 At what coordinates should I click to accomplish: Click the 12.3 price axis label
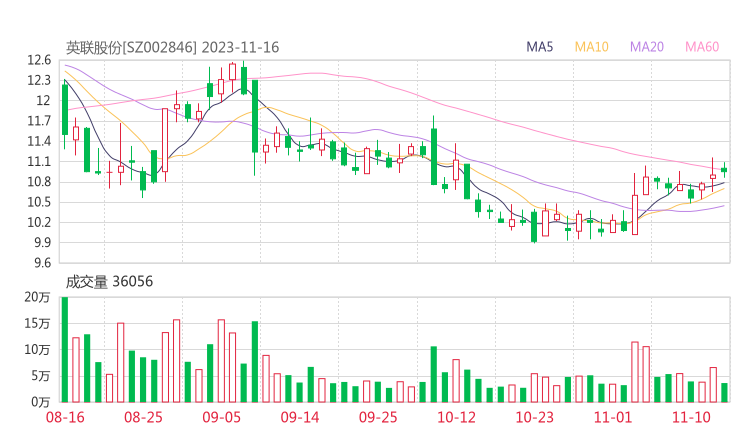tap(39, 80)
